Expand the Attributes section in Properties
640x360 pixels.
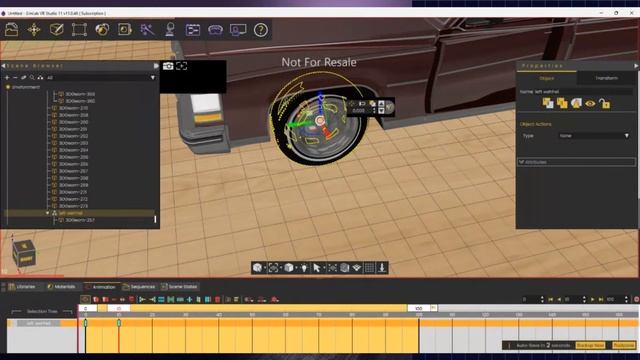[576, 162]
